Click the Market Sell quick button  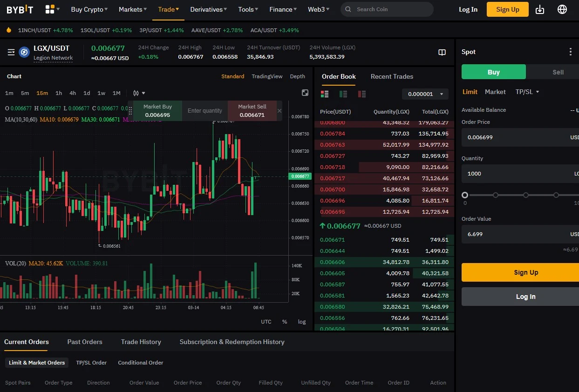pyautogui.click(x=252, y=111)
